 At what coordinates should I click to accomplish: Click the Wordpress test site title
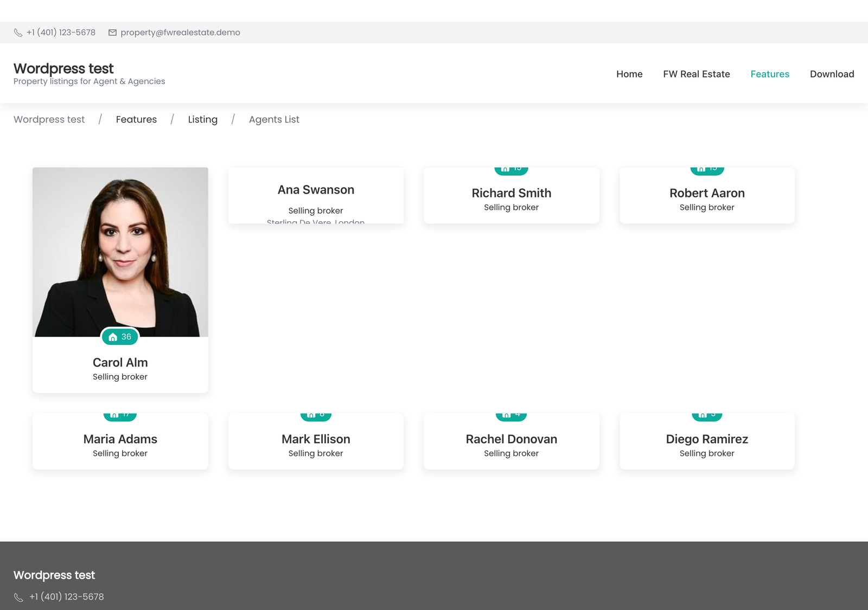coord(63,68)
